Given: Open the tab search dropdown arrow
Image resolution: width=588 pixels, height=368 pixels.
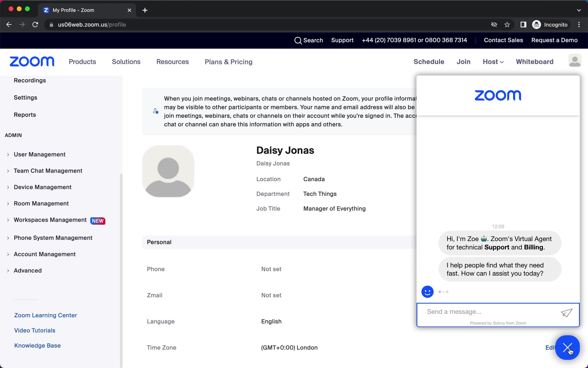Looking at the screenshot, I should coord(579,10).
